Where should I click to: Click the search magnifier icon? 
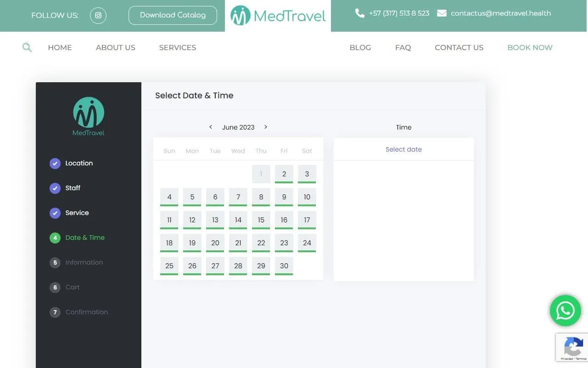pyautogui.click(x=27, y=47)
